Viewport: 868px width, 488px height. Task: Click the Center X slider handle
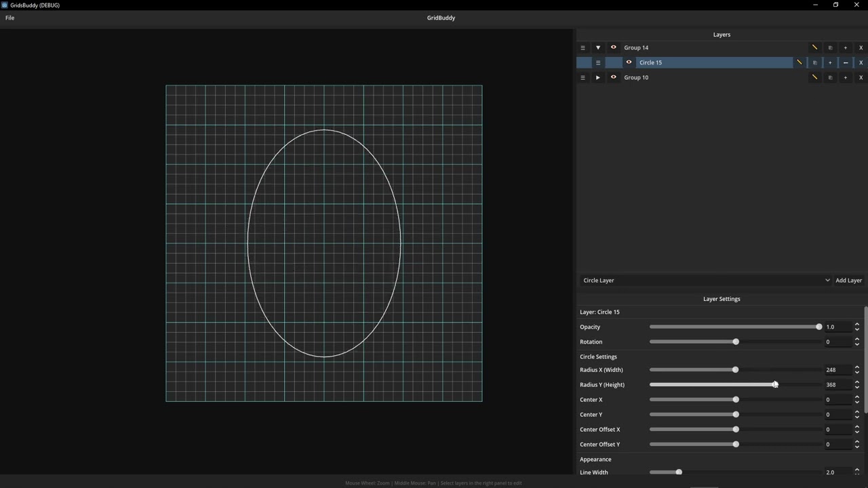tap(736, 399)
